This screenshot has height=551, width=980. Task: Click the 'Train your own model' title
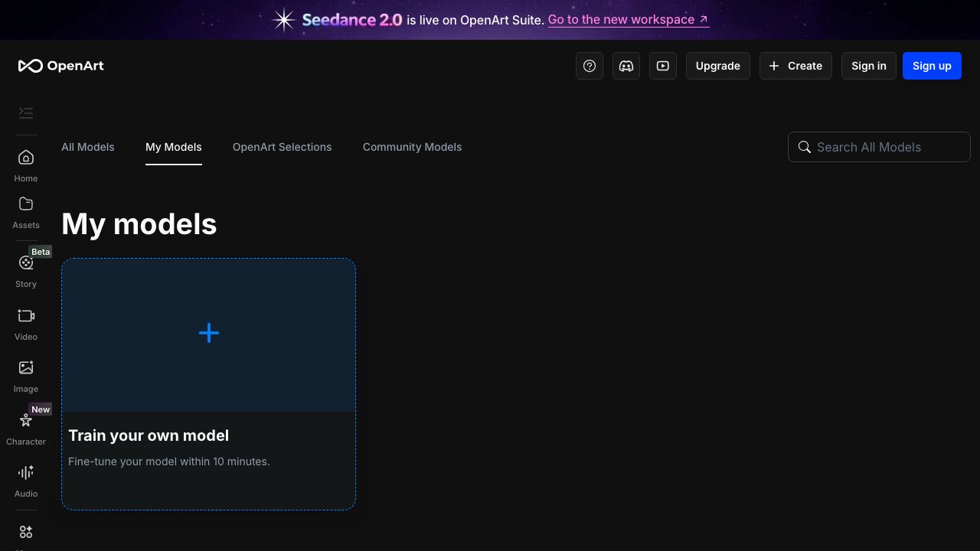(149, 435)
